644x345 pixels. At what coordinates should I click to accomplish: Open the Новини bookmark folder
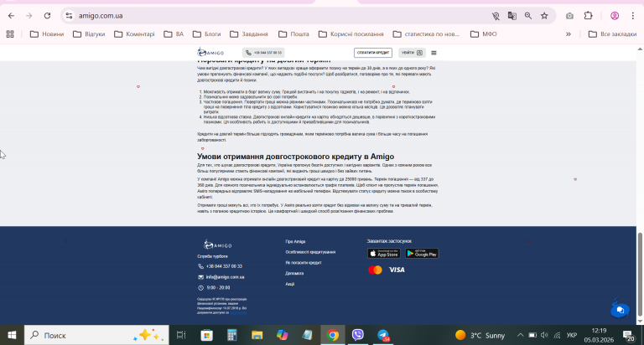(47, 34)
